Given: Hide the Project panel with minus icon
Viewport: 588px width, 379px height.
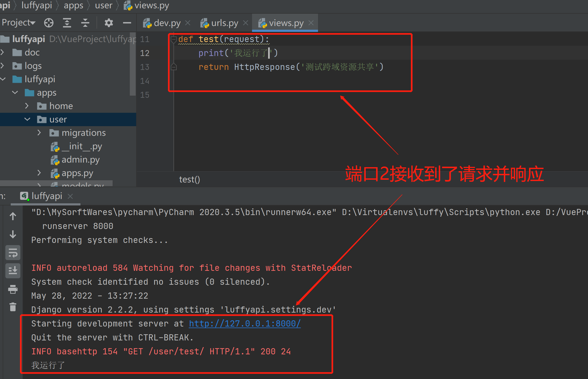Looking at the screenshot, I should point(127,23).
